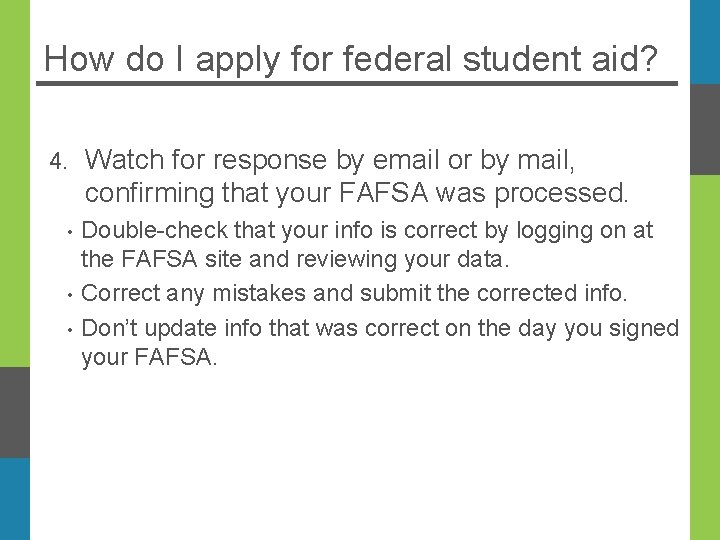Click the line "Watch for response by email"
The height and width of the screenshot is (540, 720).
[x=331, y=160]
